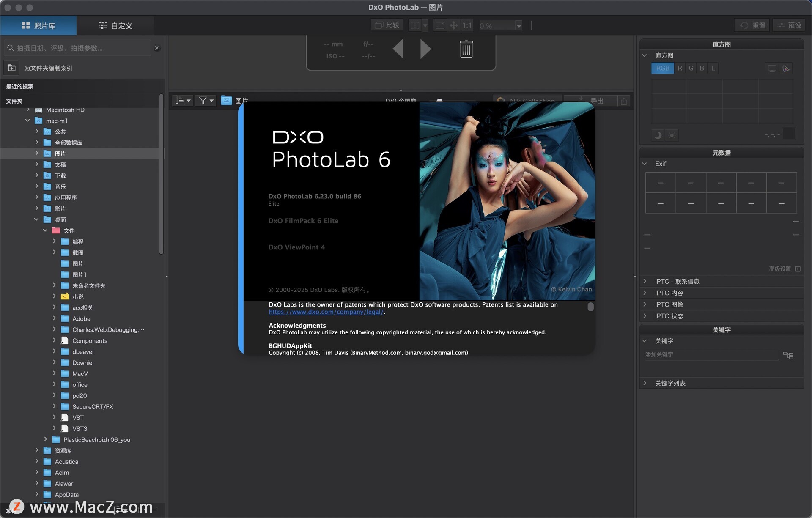Screen dimensions: 812x518
Task: Toggle shadow clipping moon icon
Action: [658, 135]
